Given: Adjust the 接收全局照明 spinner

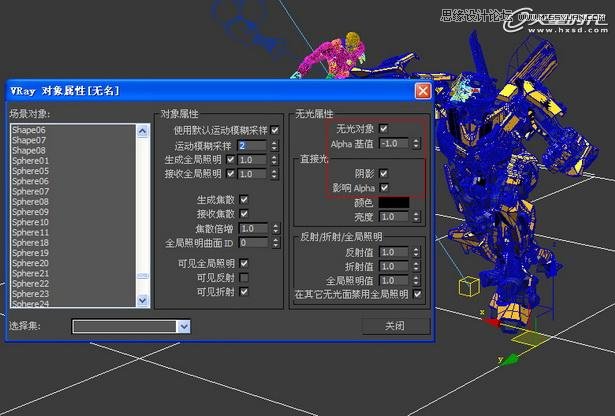Looking at the screenshot, I should point(274,174).
